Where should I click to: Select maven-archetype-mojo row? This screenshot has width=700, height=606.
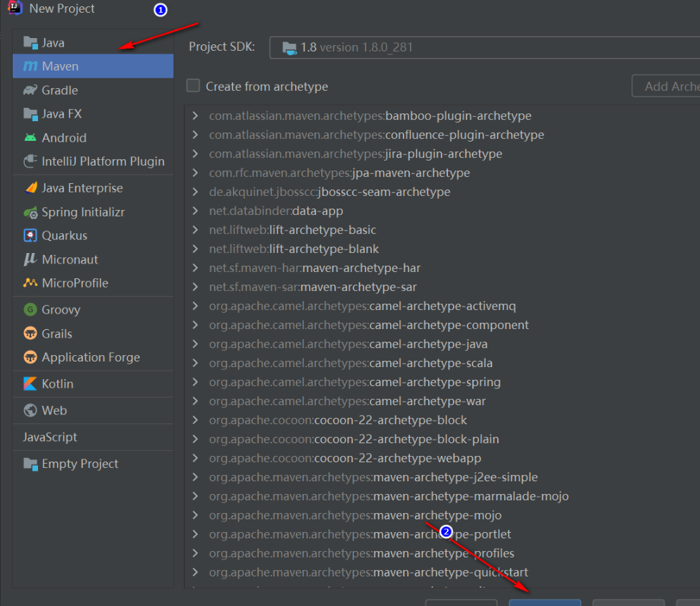442,515
